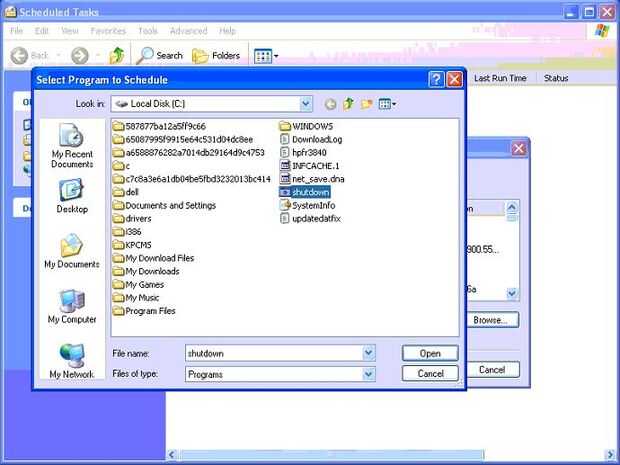Viewport: 620px width, 465px height.
Task: Open the Favorites menu
Action: [x=108, y=31]
